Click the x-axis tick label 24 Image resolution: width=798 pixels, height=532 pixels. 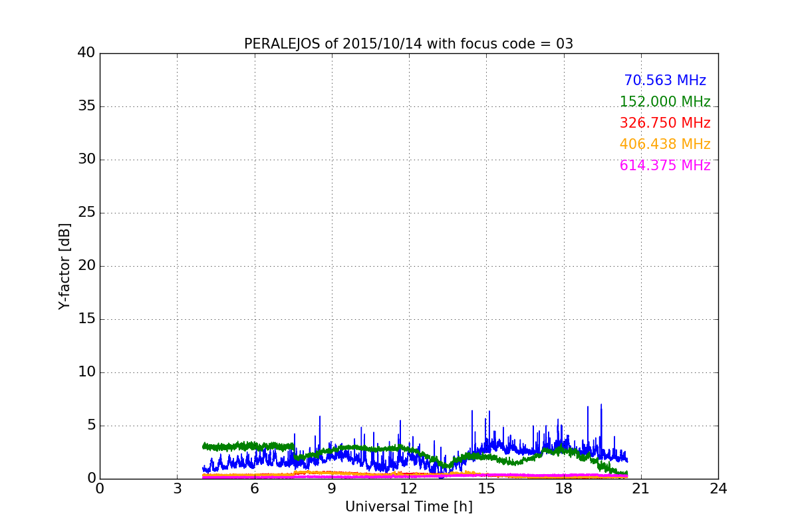718,488
